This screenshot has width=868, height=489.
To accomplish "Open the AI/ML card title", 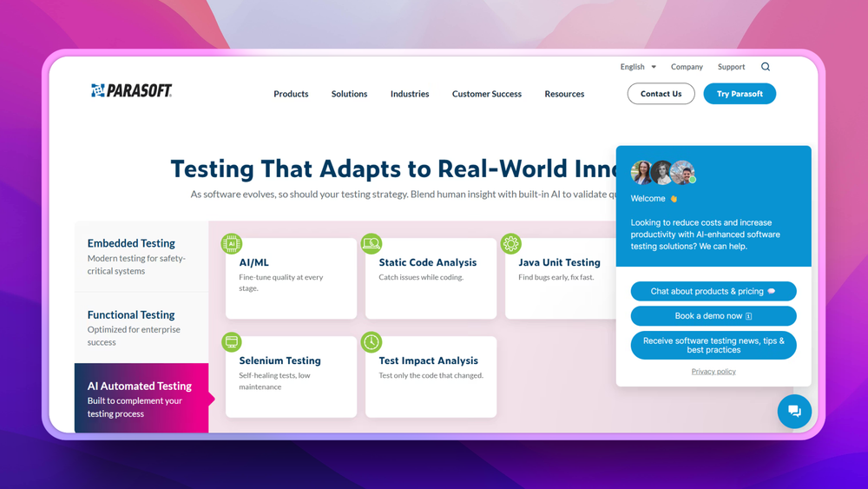I will pos(253,262).
